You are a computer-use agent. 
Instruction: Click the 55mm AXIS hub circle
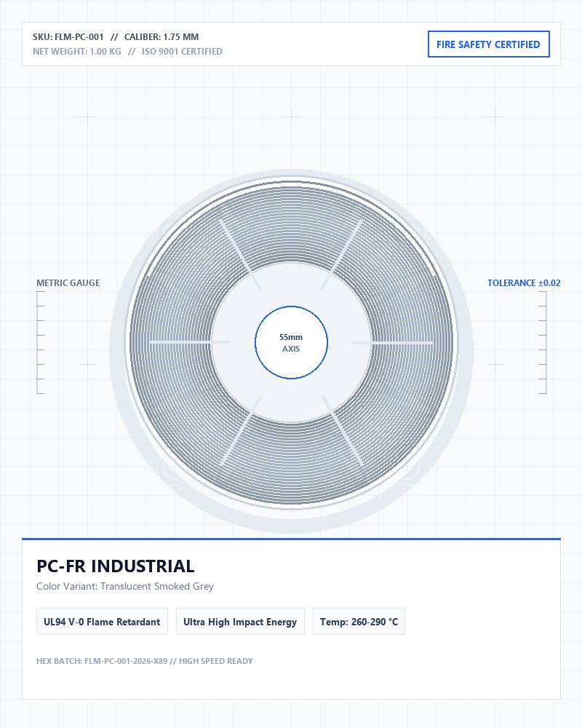tap(292, 343)
